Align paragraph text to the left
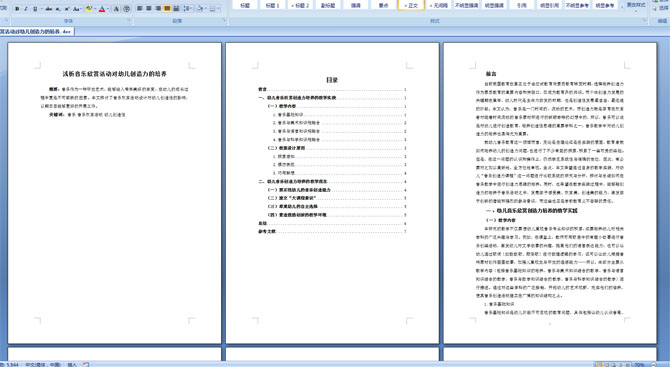This screenshot has height=367, width=670. coord(140,9)
